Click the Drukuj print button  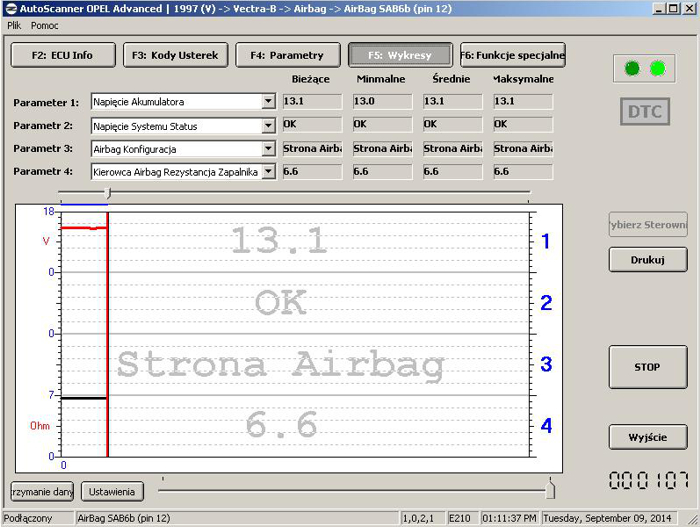pos(648,260)
